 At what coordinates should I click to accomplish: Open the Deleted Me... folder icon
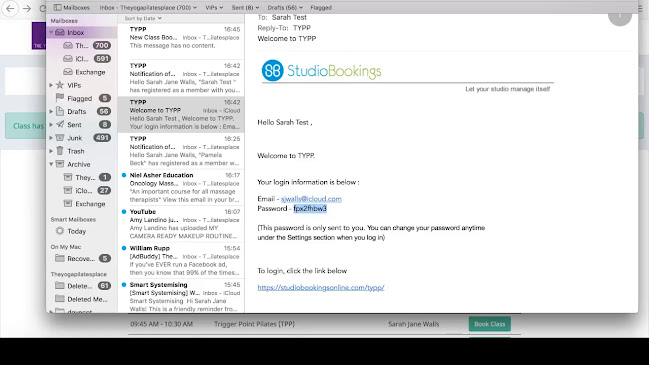60,299
